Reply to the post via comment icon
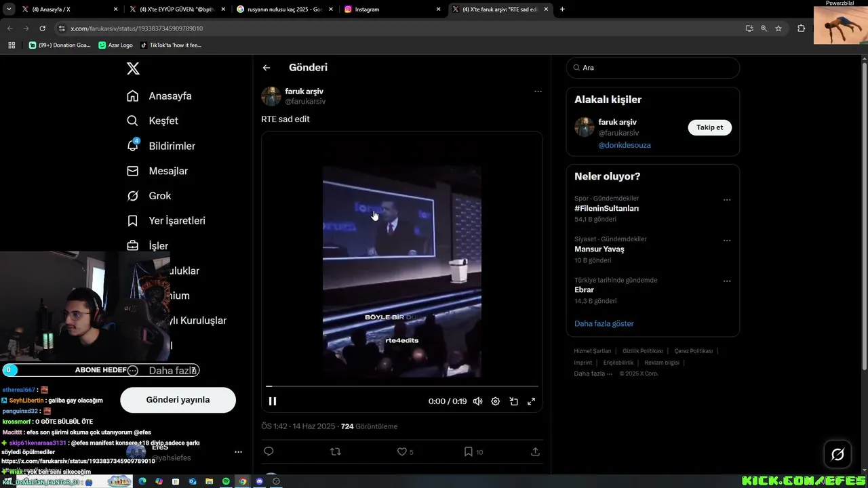This screenshot has width=868, height=488. 269,451
